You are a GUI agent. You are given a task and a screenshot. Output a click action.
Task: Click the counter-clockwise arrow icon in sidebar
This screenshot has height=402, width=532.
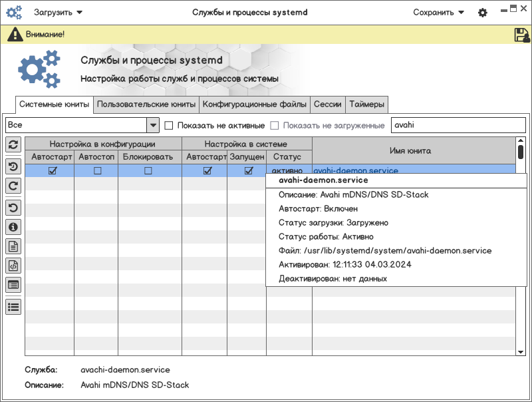(13, 207)
